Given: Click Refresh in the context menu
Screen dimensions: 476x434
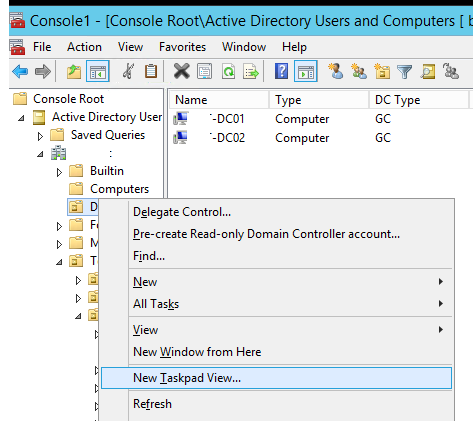Looking at the screenshot, I should coord(277,404).
